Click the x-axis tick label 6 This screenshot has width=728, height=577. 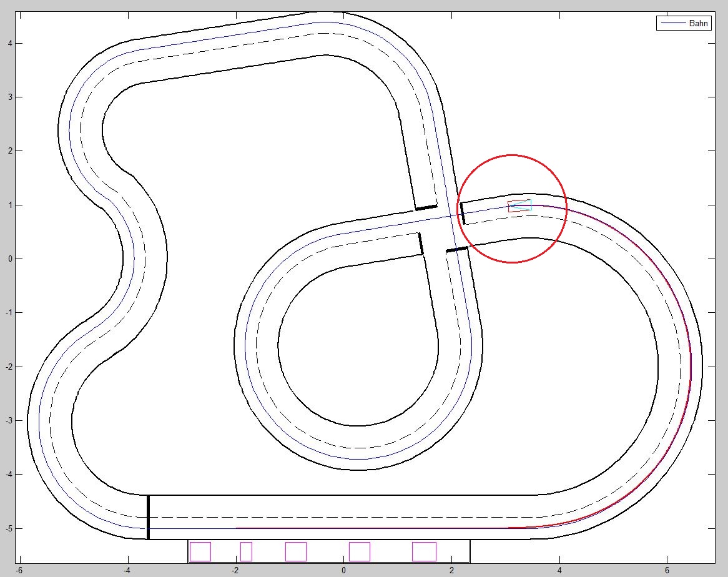tap(667, 570)
